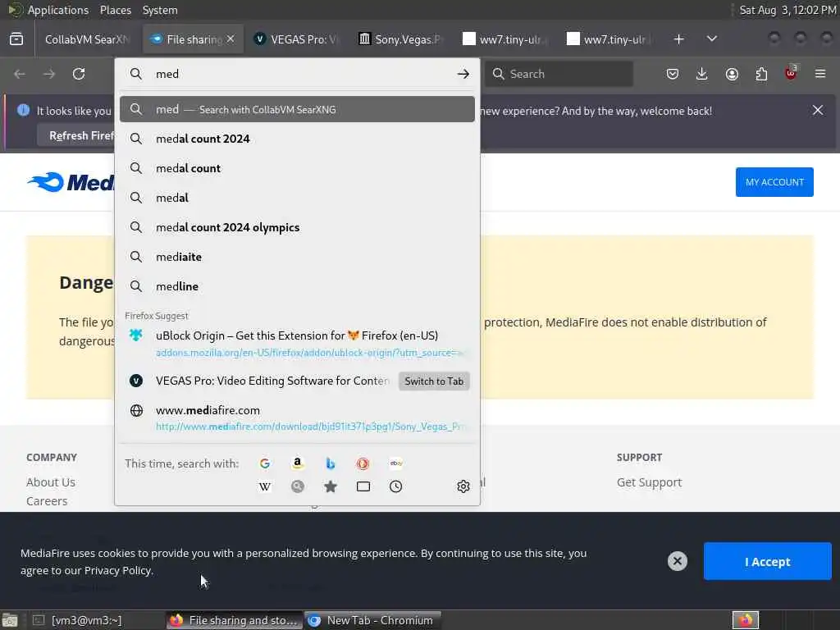Open a new tab with the plus button

tap(678, 39)
